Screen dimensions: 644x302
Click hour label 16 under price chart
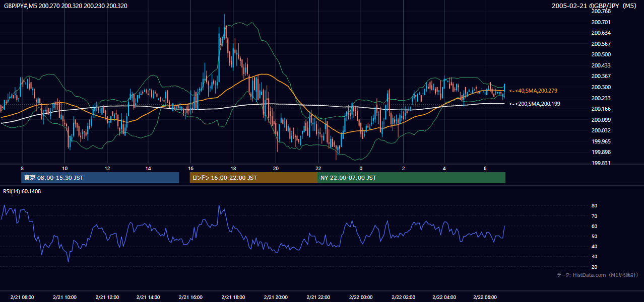(191, 168)
